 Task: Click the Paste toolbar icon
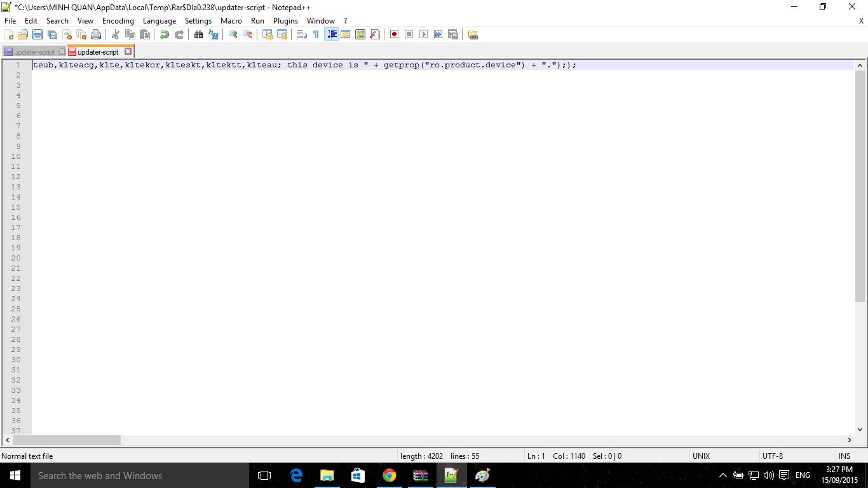pos(145,34)
